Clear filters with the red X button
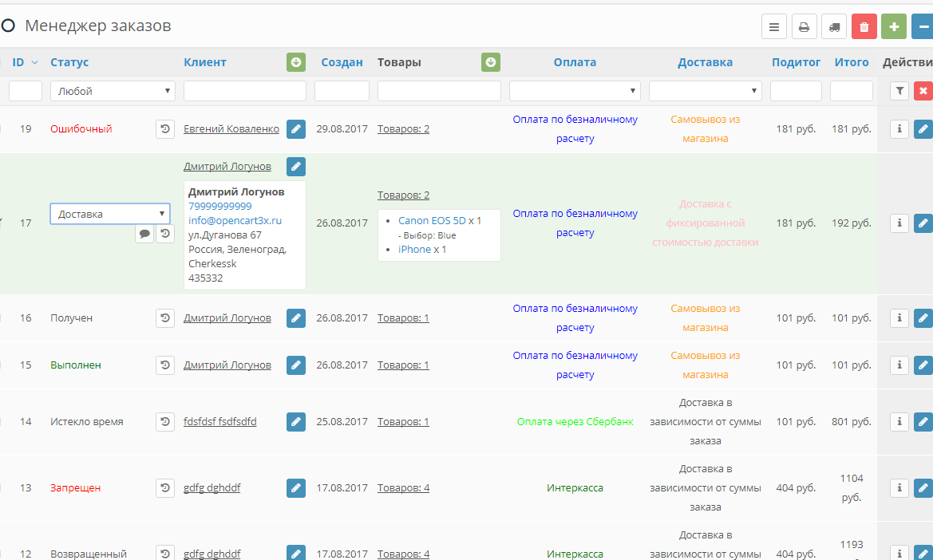933x560 pixels. (923, 91)
